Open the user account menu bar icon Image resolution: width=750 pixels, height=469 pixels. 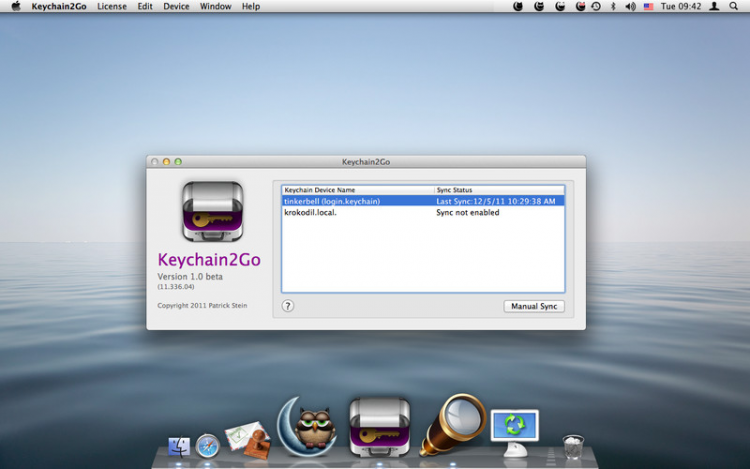coord(714,6)
